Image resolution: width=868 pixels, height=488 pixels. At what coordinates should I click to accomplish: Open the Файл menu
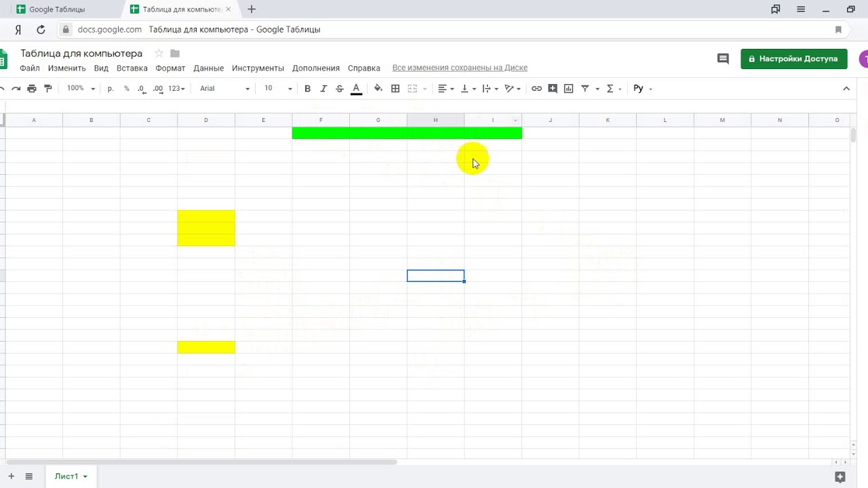pos(30,68)
